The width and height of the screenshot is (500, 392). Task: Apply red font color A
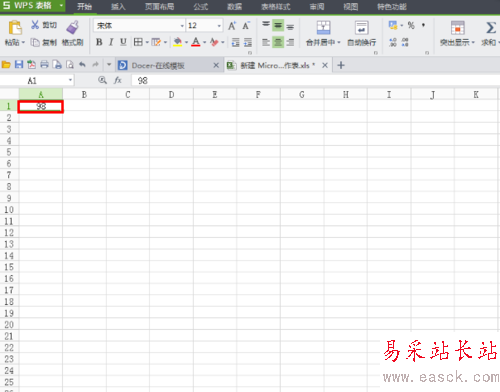pyautogui.click(x=196, y=42)
